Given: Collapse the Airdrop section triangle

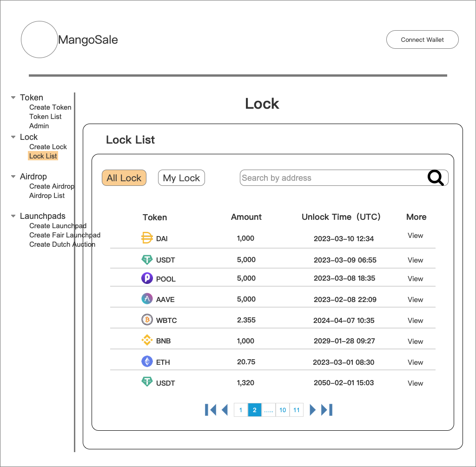Looking at the screenshot, I should tap(13, 176).
